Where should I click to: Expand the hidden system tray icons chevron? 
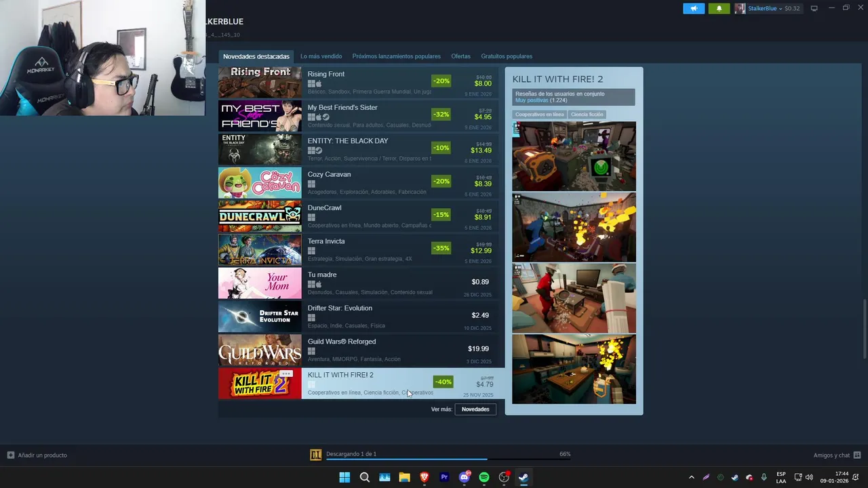click(691, 477)
